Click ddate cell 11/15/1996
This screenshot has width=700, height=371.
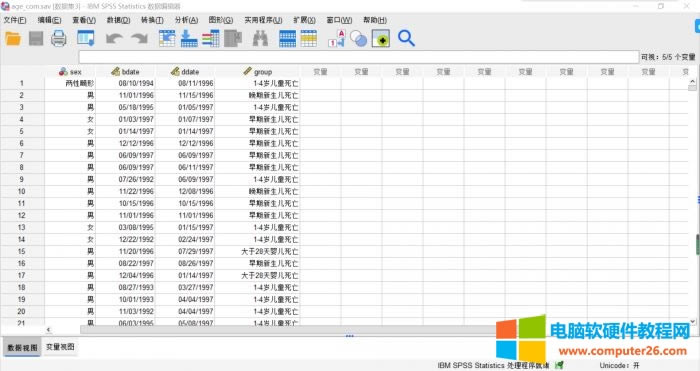[x=185, y=96]
